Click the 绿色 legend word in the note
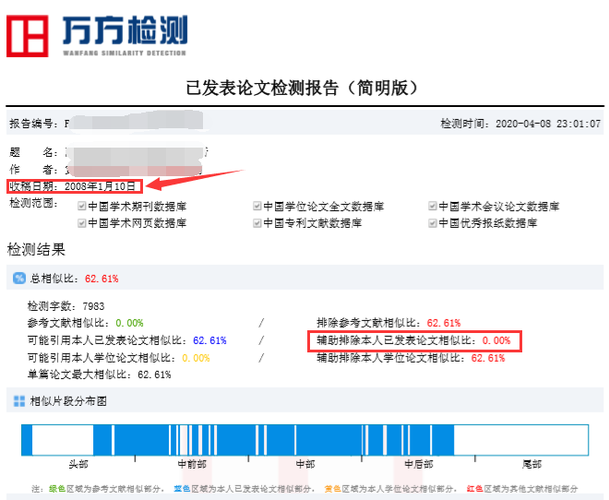609x500 pixels. tap(57, 489)
